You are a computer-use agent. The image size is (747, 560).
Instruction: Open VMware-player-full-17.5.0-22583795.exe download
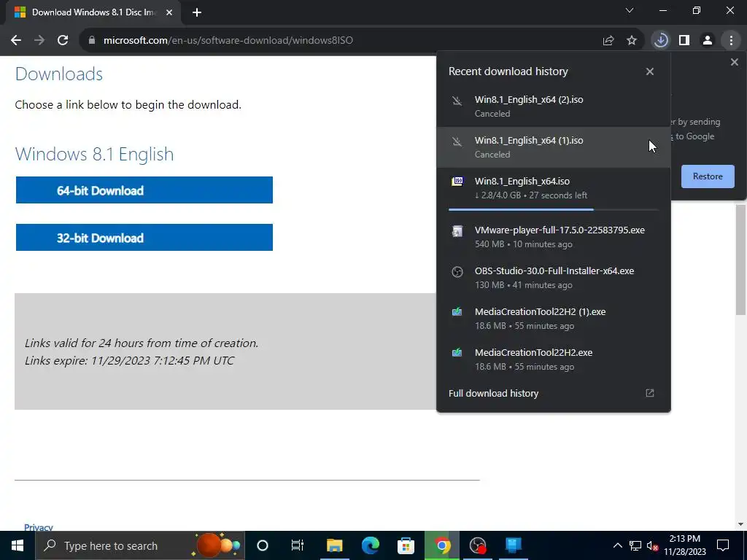coord(554,237)
